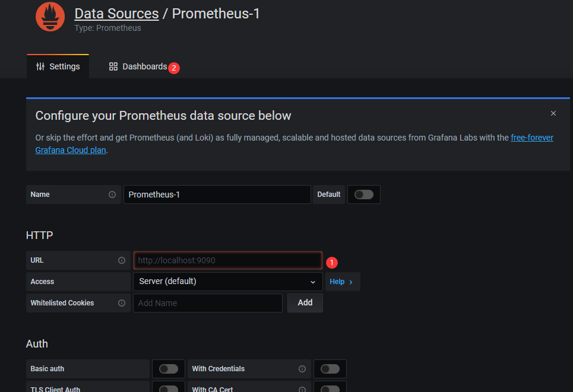This screenshot has width=573, height=392.
Task: Click the 'Configure your Prometheus data source below' heading
Action: tap(163, 116)
